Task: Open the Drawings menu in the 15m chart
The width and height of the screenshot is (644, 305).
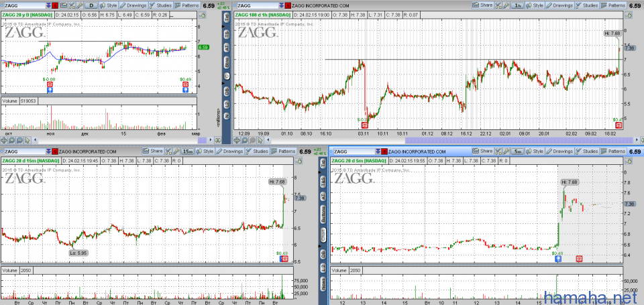Action: pyautogui.click(x=229, y=151)
